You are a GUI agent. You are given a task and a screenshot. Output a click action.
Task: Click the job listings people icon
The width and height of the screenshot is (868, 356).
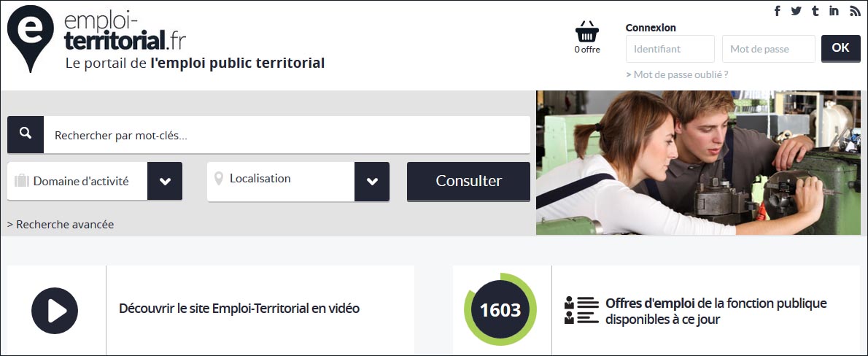tap(581, 310)
